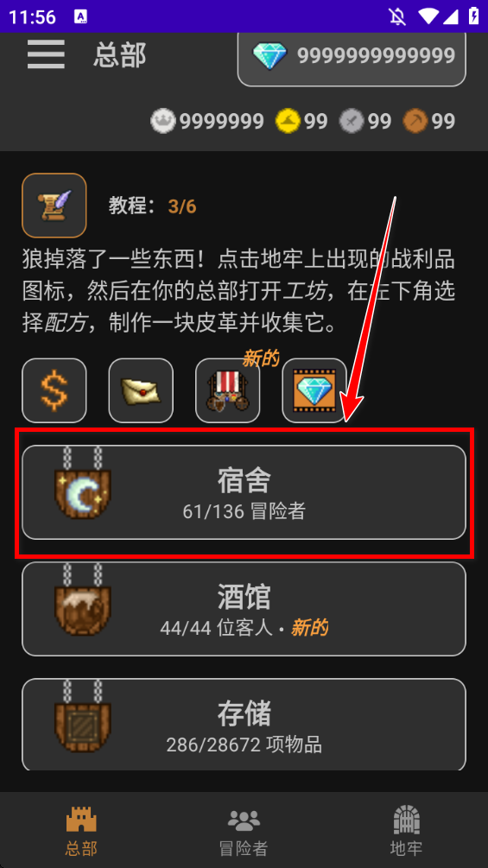Switch to the 冒险者 tab
488x868 pixels.
pos(244,831)
